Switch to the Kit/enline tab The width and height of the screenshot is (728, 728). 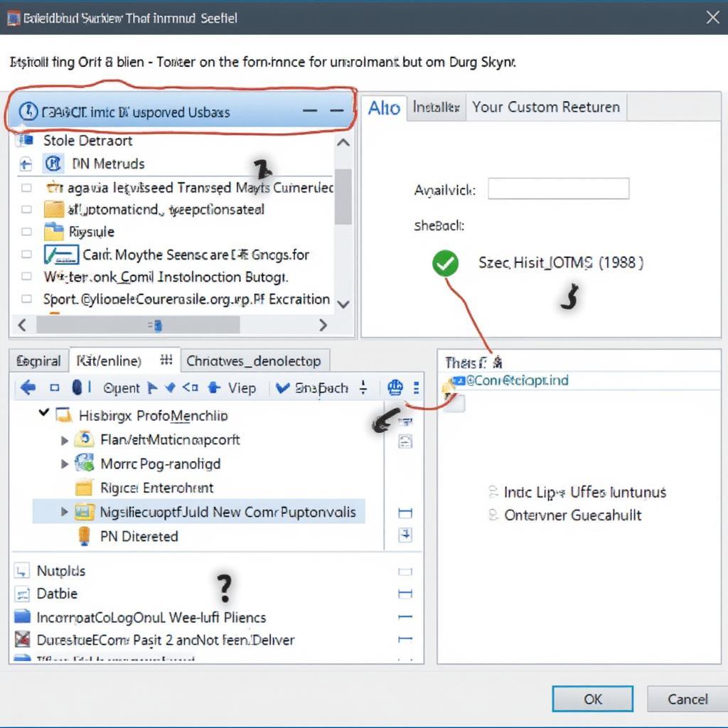coord(124,360)
